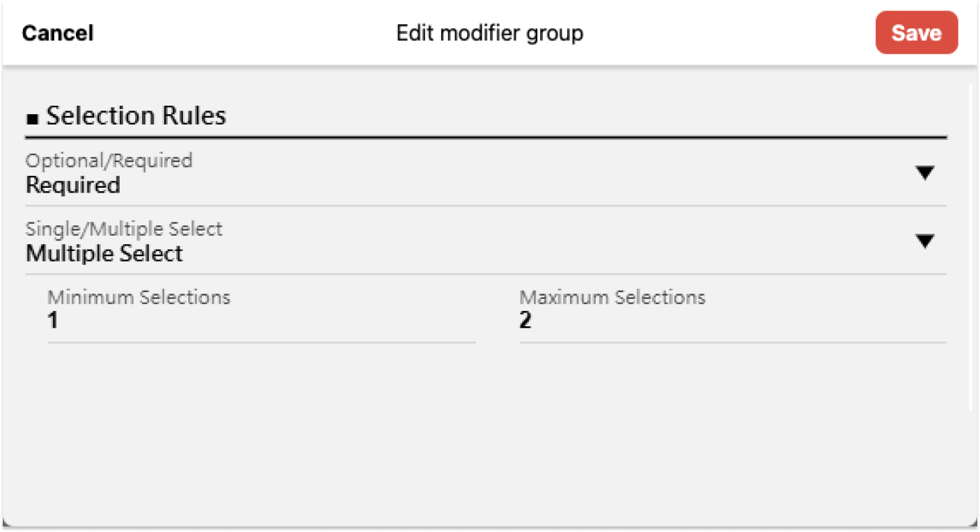Image resolution: width=980 pixels, height=532 pixels.
Task: Click the Optional/Required field label
Action: click(x=109, y=161)
